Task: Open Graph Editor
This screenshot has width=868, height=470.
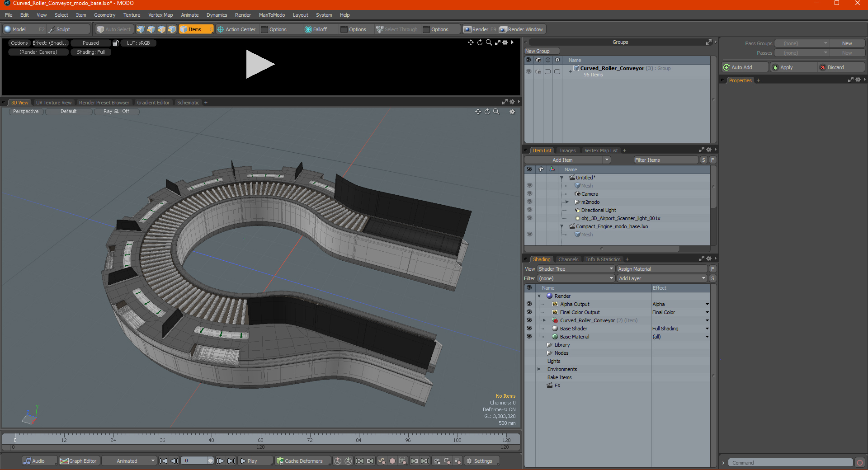Action: (x=79, y=461)
